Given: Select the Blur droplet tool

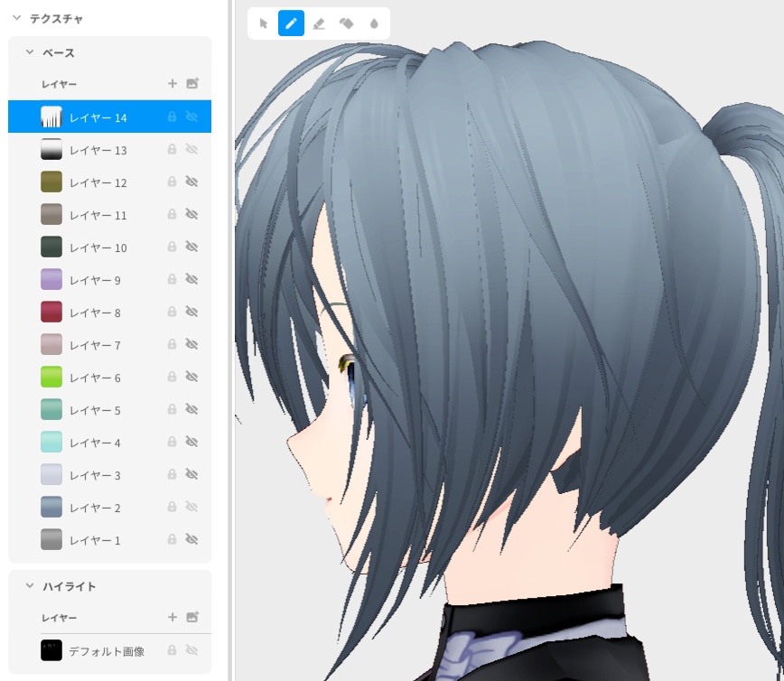Looking at the screenshot, I should 374,23.
